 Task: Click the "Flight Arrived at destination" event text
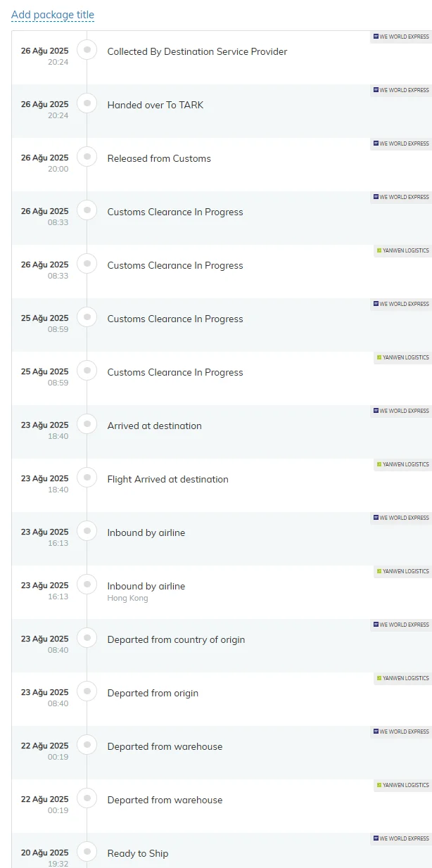(167, 479)
